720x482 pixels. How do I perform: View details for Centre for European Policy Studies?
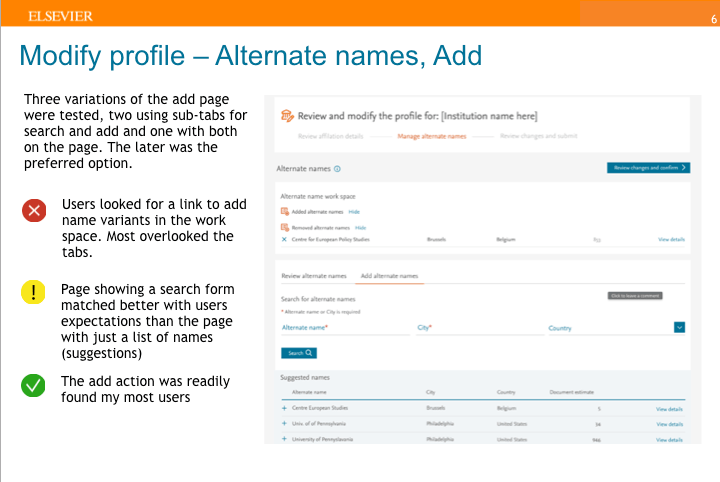pyautogui.click(x=671, y=240)
